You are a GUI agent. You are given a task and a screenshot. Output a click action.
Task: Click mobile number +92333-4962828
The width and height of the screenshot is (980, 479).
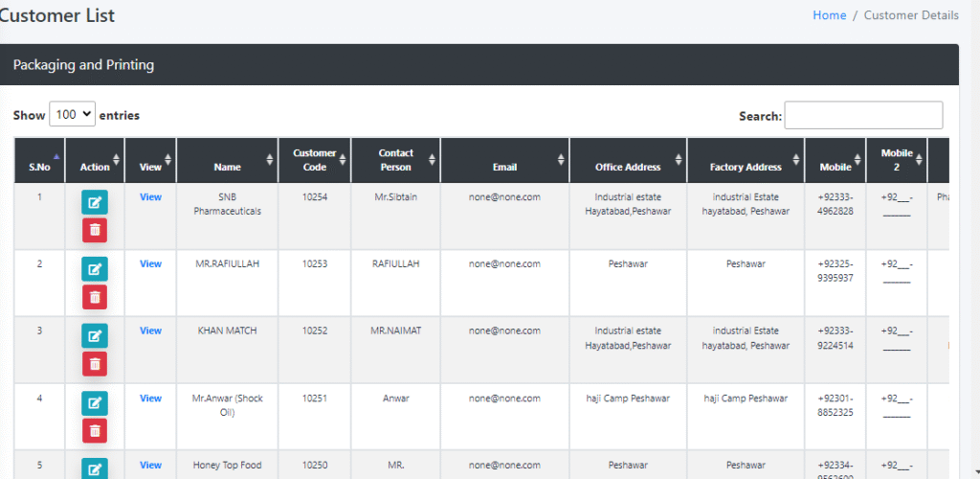[835, 204]
